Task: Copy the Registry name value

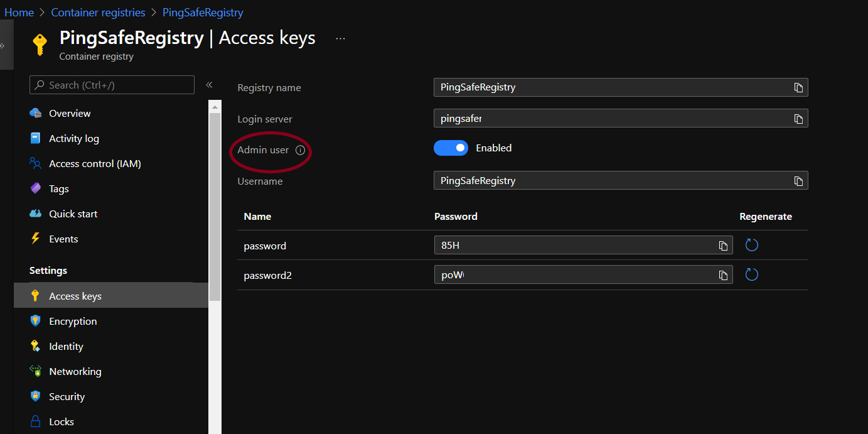Action: click(798, 87)
